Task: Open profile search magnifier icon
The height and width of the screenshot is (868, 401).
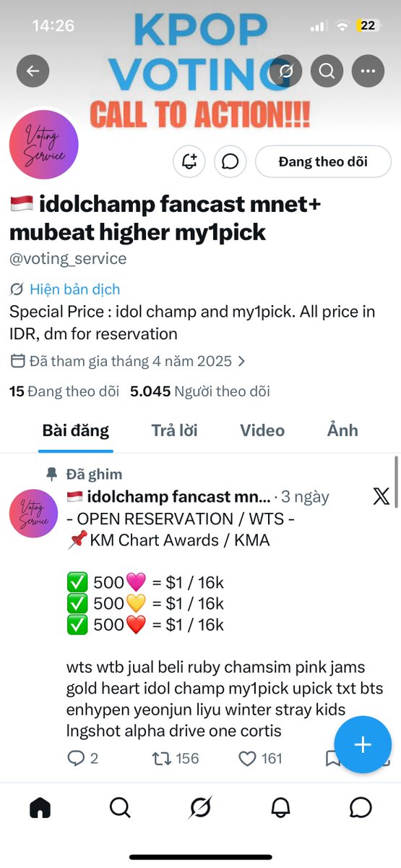Action: click(327, 71)
